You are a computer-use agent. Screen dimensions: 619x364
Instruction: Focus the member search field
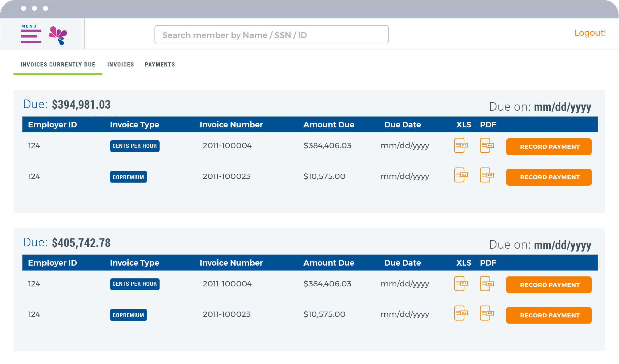pyautogui.click(x=271, y=35)
